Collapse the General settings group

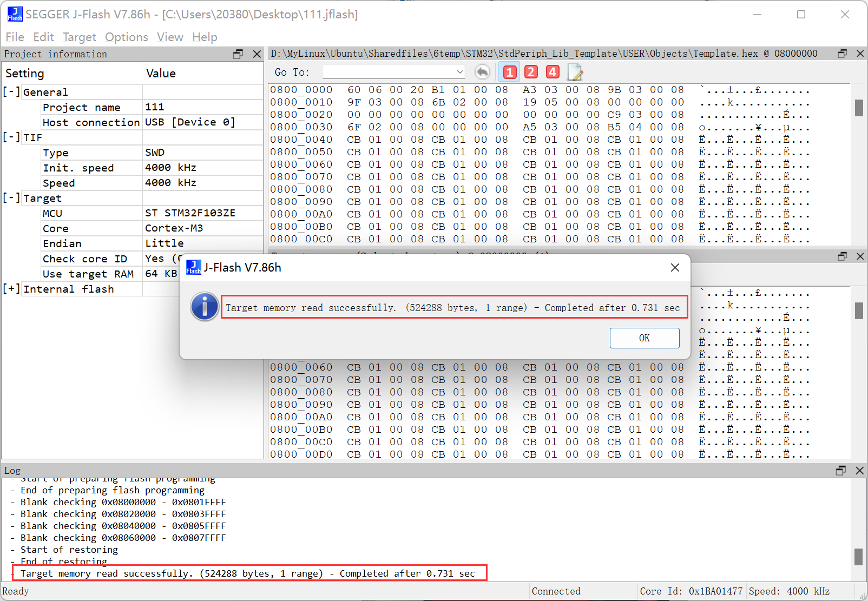click(x=11, y=92)
